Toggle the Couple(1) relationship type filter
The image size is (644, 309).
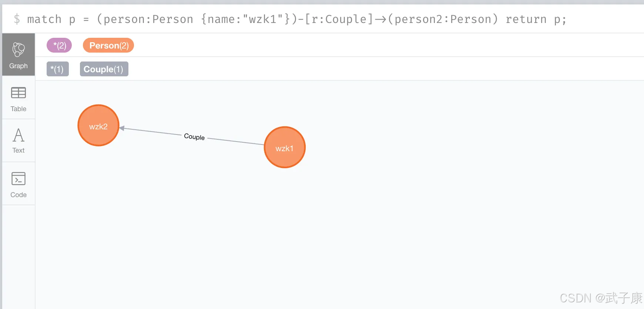(x=104, y=69)
